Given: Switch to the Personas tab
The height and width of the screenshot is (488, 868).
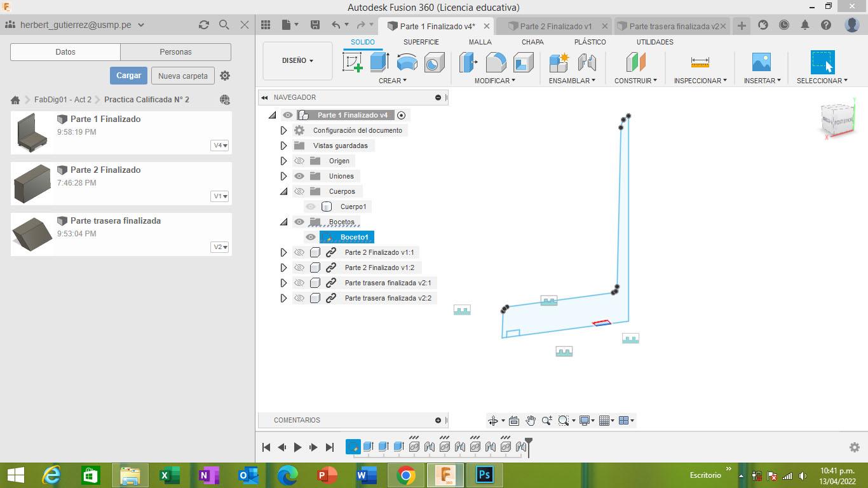Looking at the screenshot, I should click(175, 52).
